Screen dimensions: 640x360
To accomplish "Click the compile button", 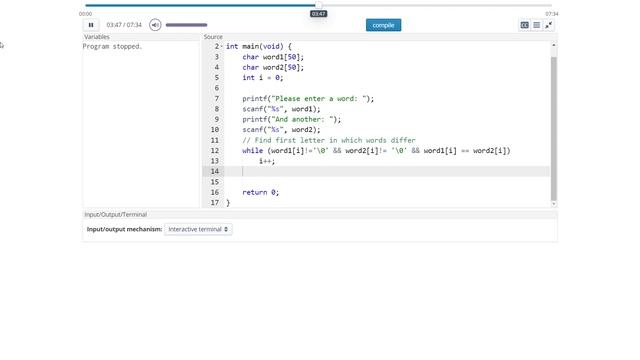I will pyautogui.click(x=383, y=25).
